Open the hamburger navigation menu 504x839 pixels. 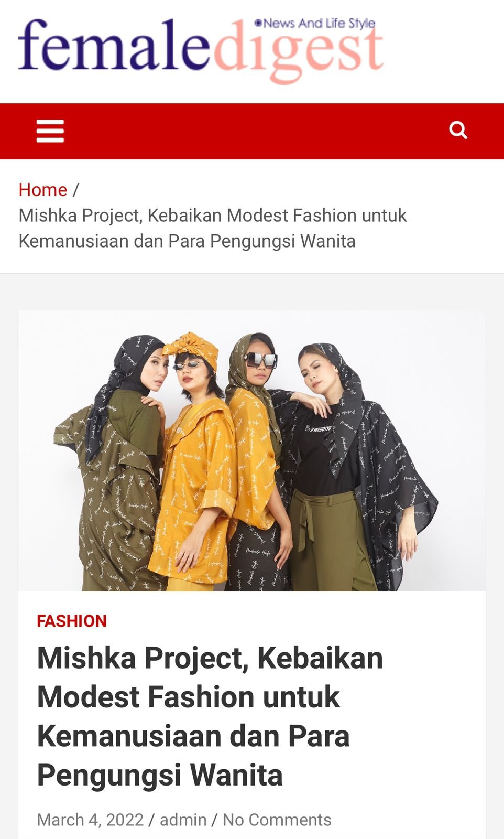(x=50, y=131)
